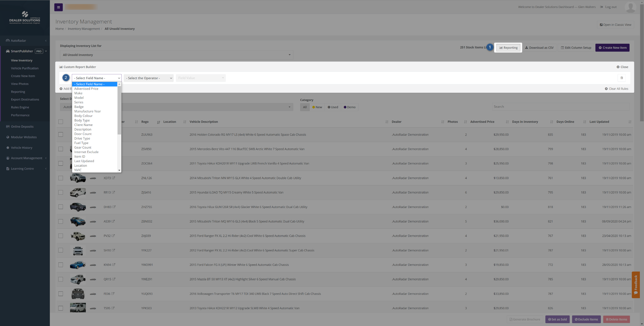This screenshot has width=644, height=326.
Task: View thumbnail of Hyundai iLOAD RR13
Action: point(78,192)
